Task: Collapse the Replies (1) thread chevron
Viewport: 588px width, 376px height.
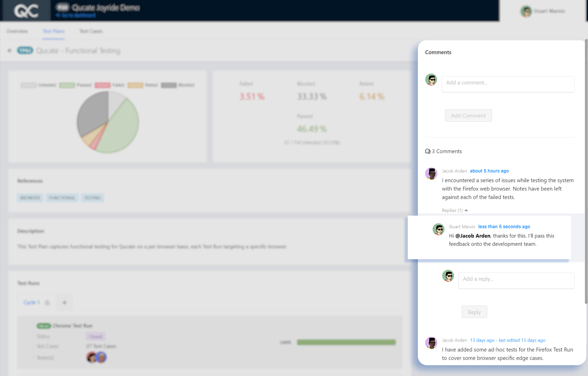Action: (467, 210)
